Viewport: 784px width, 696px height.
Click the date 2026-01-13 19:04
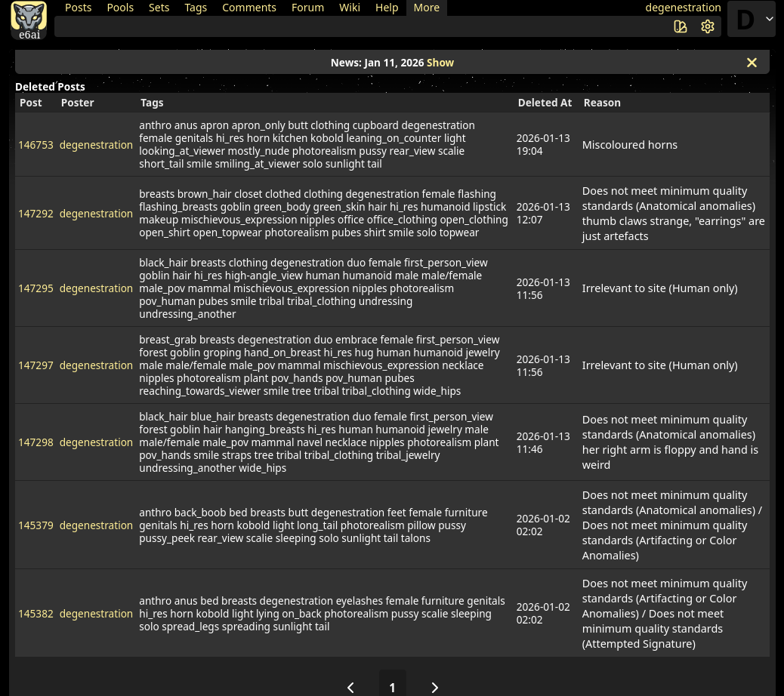543,144
